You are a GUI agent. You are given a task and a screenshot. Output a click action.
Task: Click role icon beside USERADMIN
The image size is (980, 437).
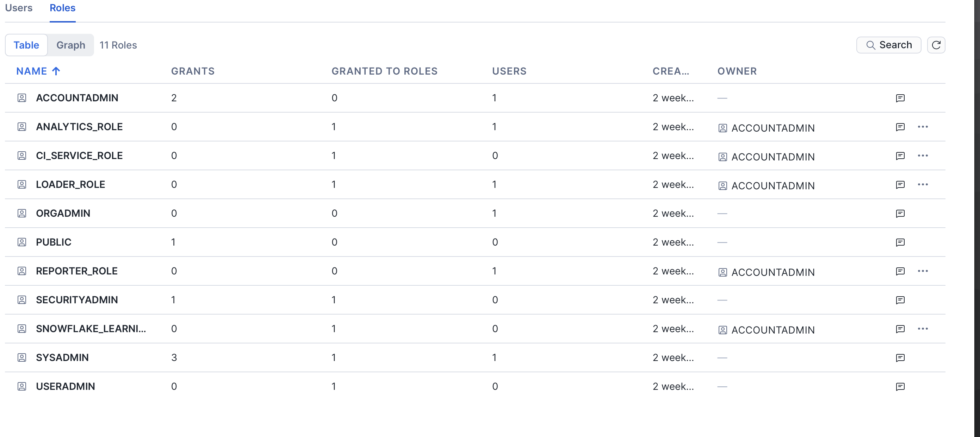click(22, 386)
